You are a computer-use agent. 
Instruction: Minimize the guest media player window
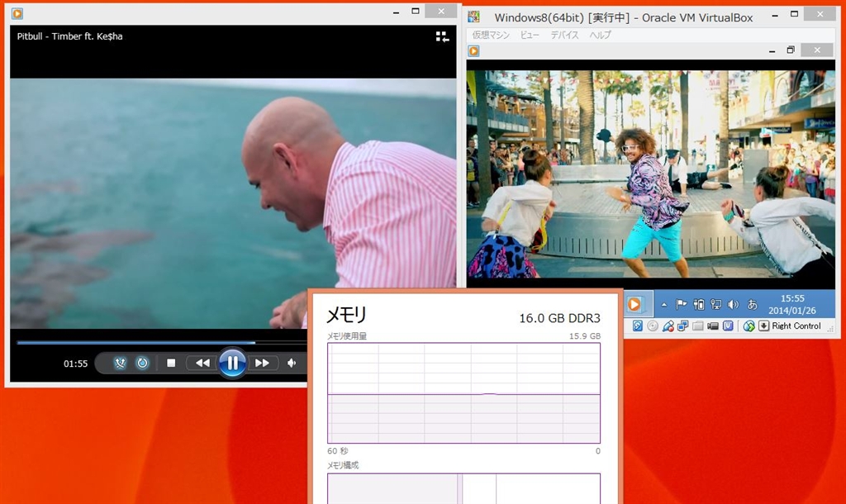[772, 50]
